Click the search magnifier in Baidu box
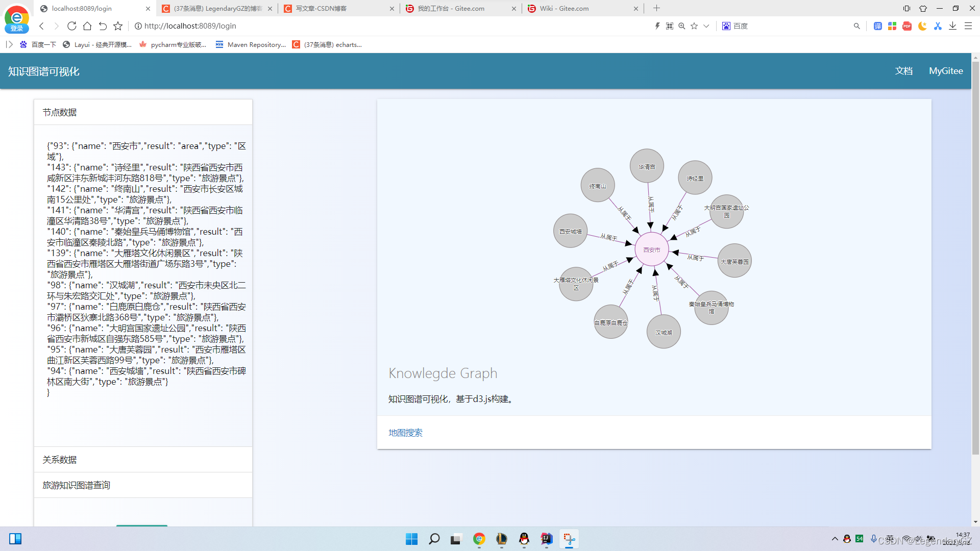This screenshot has height=551, width=980. click(x=857, y=26)
